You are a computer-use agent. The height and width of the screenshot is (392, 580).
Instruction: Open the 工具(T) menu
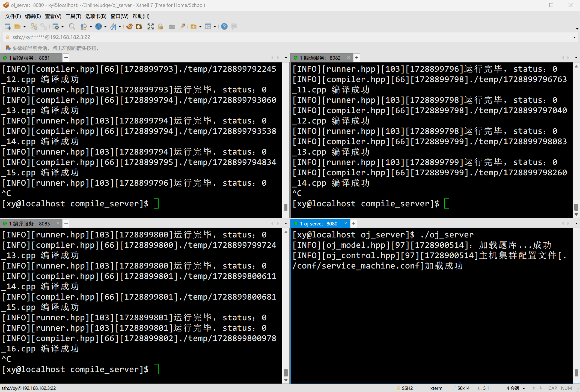click(x=73, y=16)
